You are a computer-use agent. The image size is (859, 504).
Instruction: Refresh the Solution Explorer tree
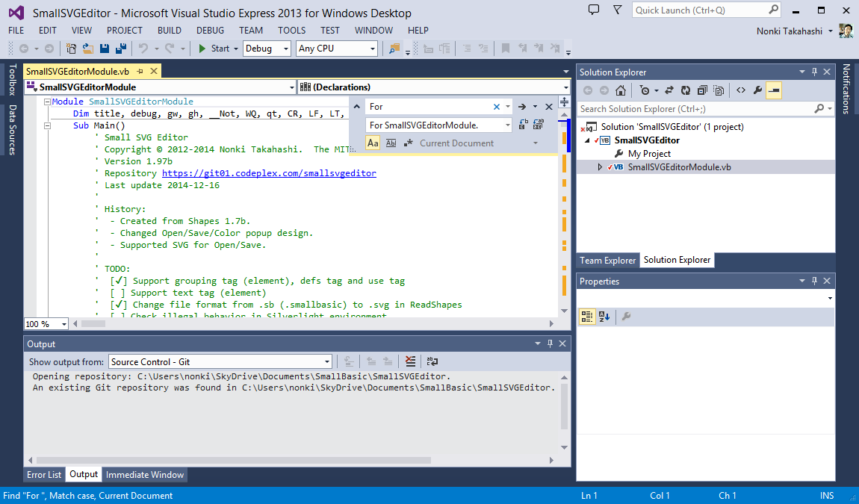tap(686, 90)
